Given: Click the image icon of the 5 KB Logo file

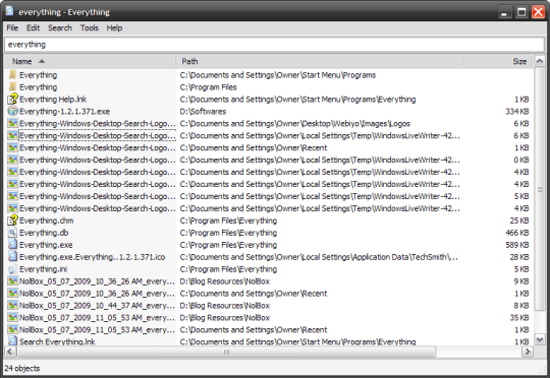Looking at the screenshot, I should (x=13, y=196).
